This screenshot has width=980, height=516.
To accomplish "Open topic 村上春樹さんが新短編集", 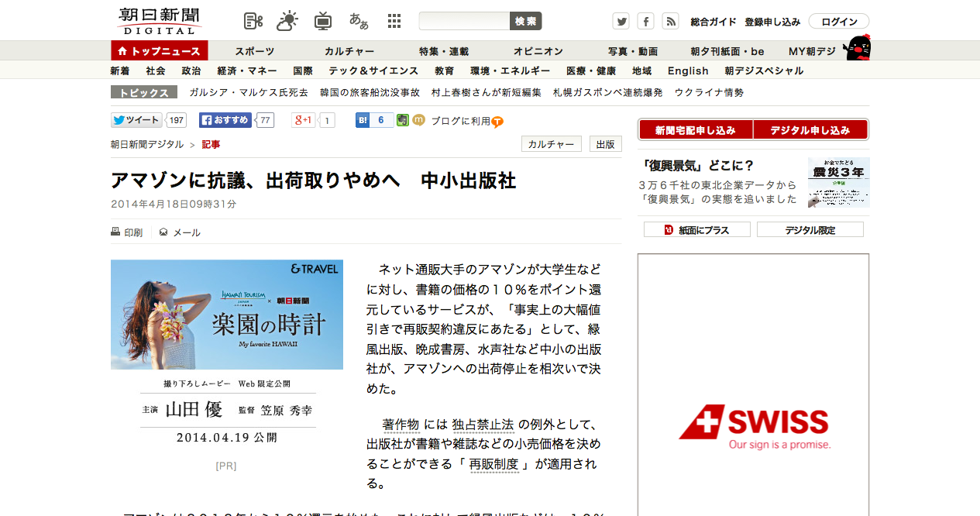I will 486,92.
